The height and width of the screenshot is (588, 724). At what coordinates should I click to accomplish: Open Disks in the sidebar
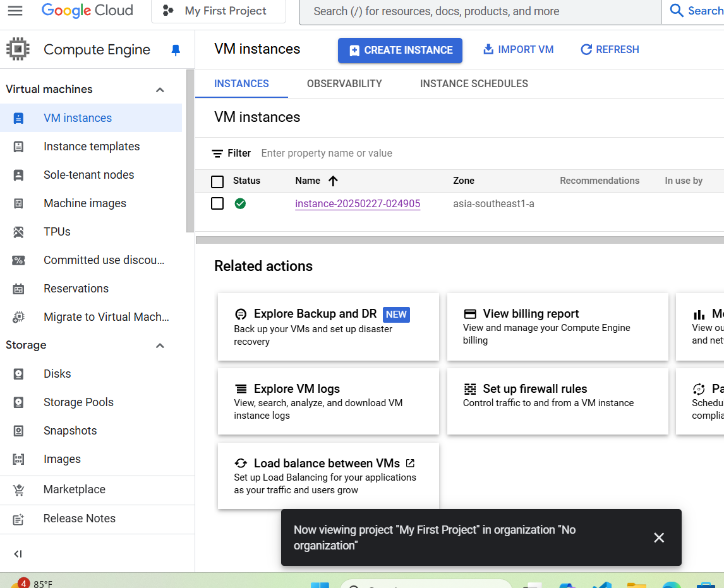(x=57, y=374)
